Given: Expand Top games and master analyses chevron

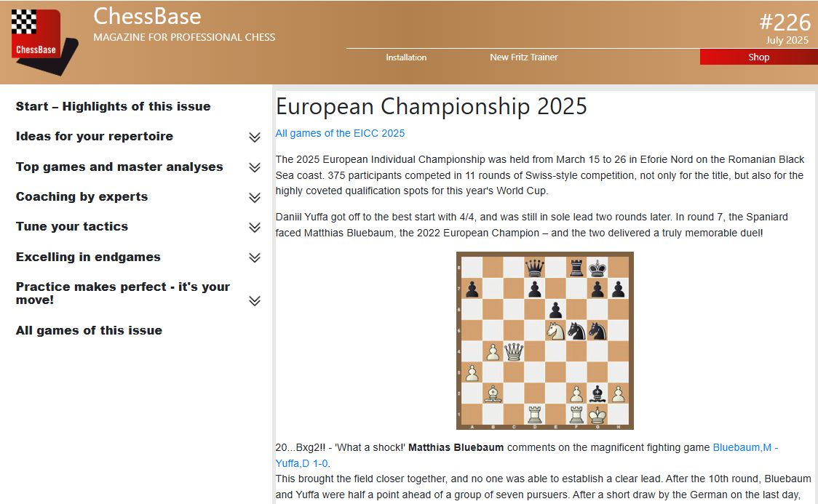Looking at the screenshot, I should (x=254, y=168).
